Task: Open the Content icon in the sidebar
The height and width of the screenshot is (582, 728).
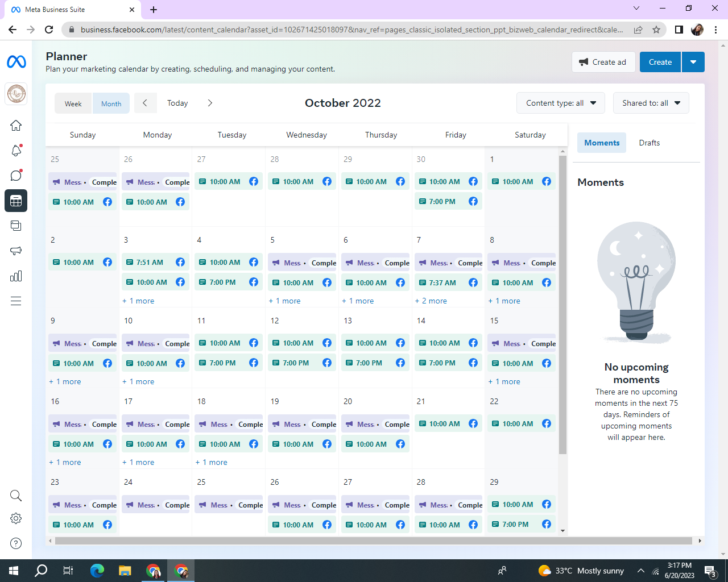Action: click(16, 226)
